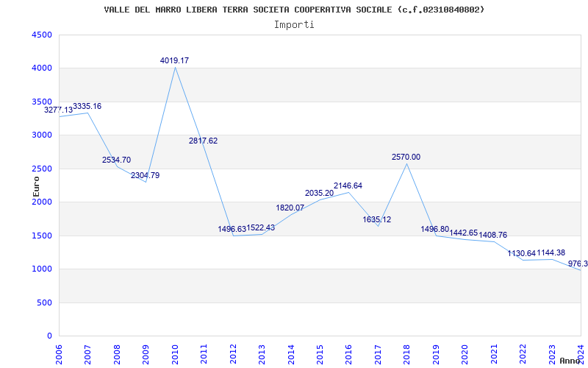Click the 1522.43 data label
588x368 pixels.
click(261, 227)
